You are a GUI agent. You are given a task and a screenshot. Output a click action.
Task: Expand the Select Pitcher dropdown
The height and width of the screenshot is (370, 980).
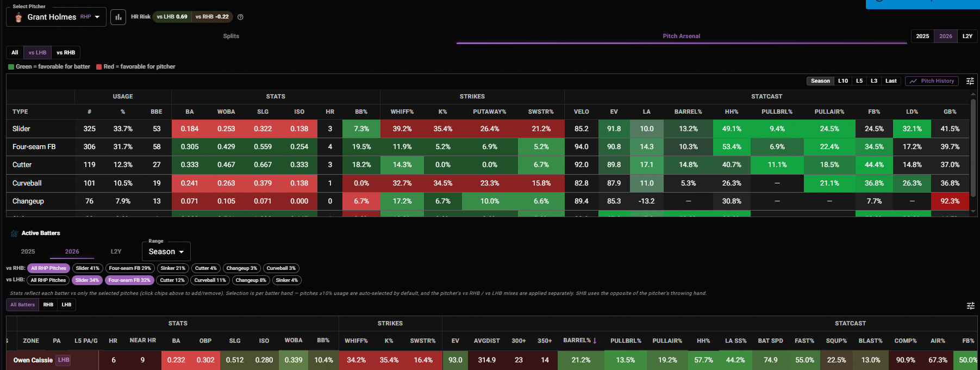click(57, 17)
